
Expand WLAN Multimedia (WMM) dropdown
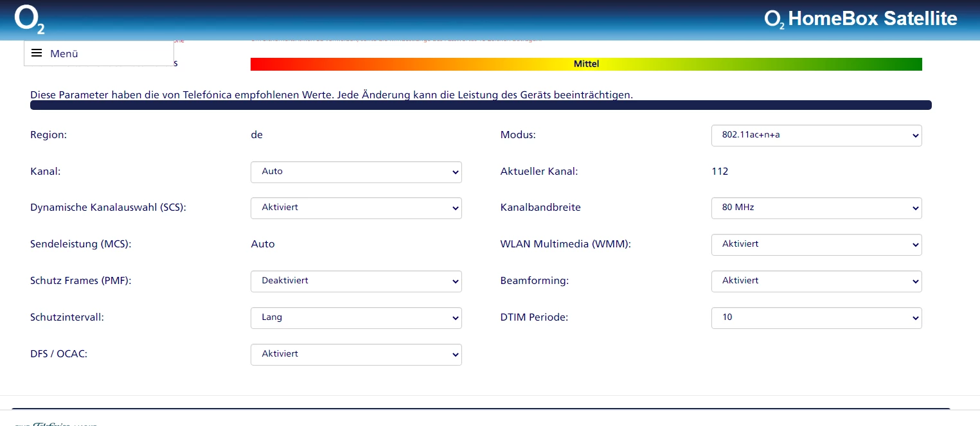click(817, 245)
